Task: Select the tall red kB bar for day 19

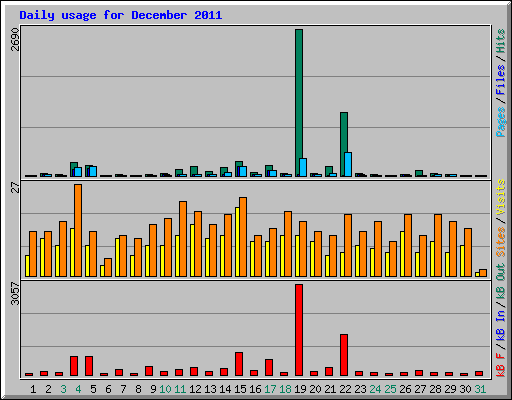Action: point(299,330)
